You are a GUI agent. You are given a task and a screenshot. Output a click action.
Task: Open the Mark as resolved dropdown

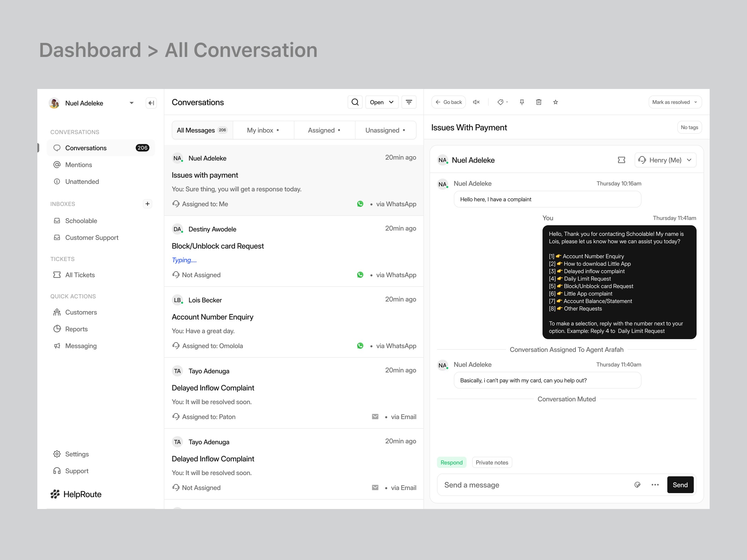tap(675, 102)
